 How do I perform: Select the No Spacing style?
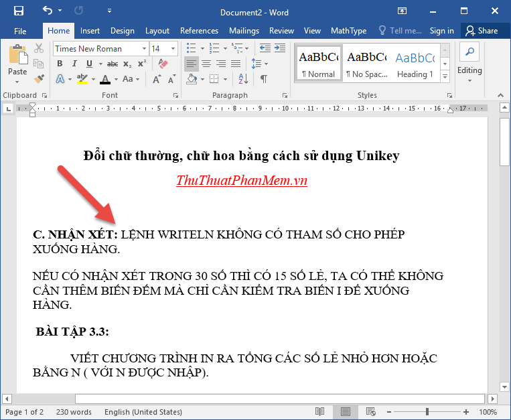[366, 64]
